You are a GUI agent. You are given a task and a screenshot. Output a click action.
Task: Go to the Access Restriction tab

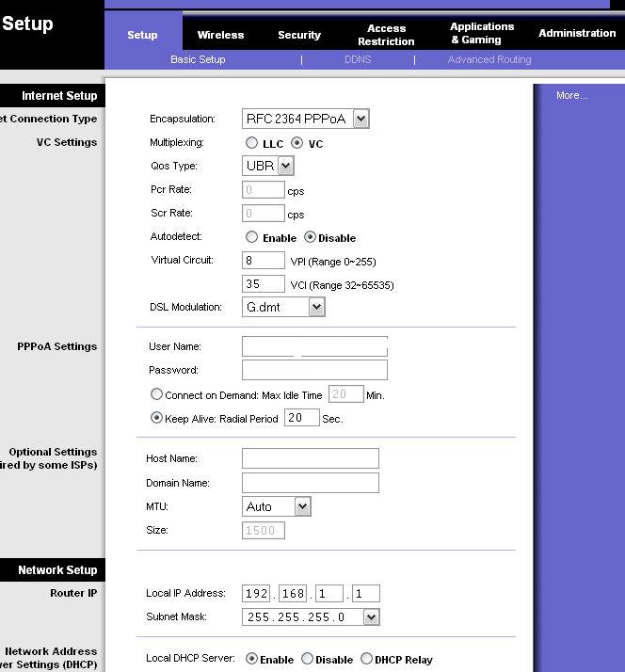(386, 35)
